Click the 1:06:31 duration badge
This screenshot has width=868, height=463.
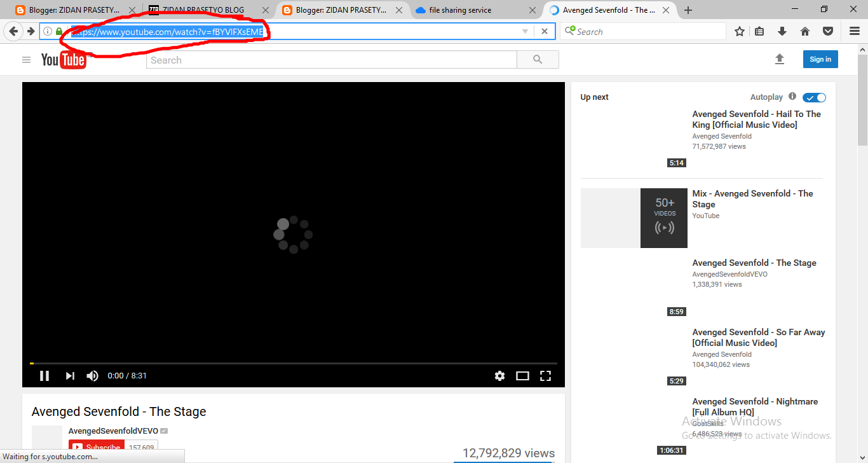tap(671, 450)
